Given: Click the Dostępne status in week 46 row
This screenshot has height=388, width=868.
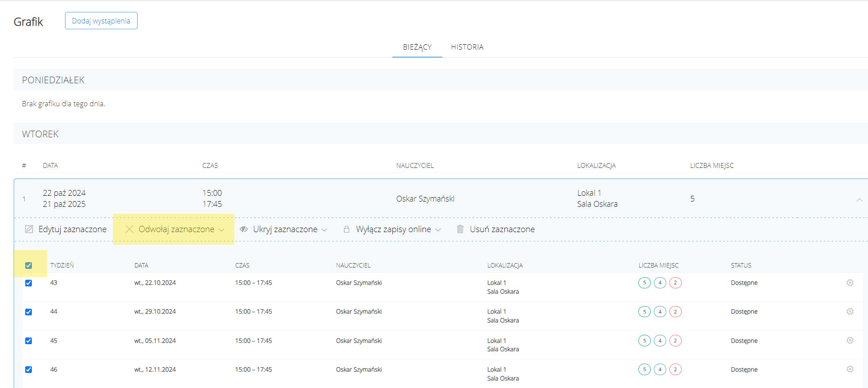Looking at the screenshot, I should (x=744, y=369).
